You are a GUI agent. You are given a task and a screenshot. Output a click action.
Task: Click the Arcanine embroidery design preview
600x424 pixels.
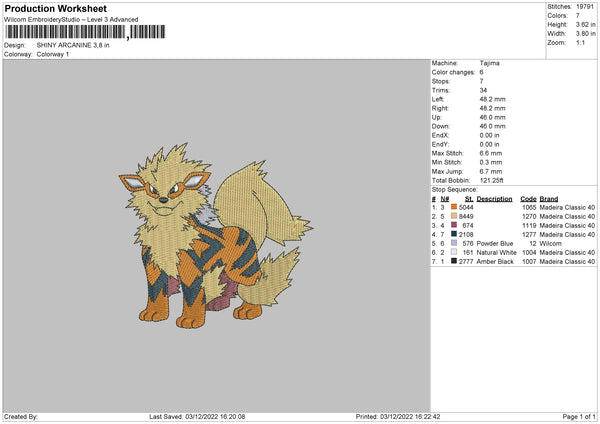coord(216,236)
